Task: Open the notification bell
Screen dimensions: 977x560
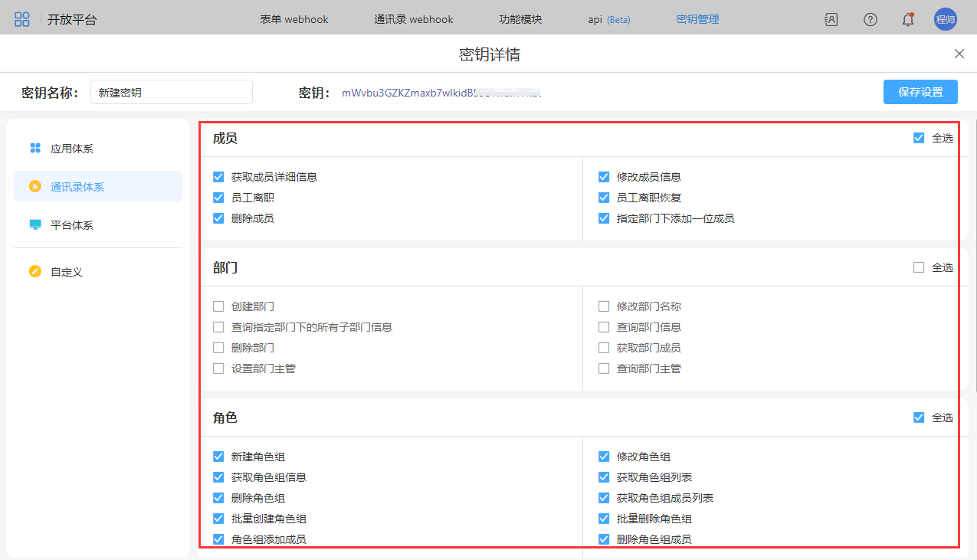Action: 908,20
